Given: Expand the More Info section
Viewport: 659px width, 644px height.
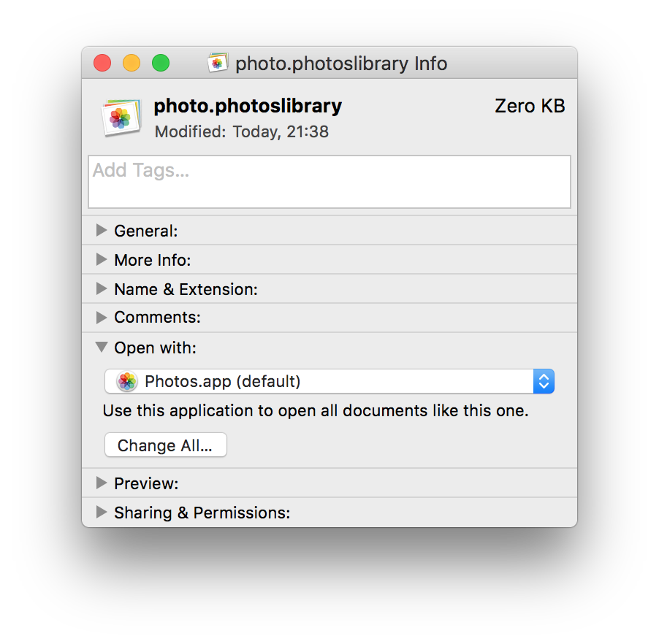Looking at the screenshot, I should pos(102,260).
